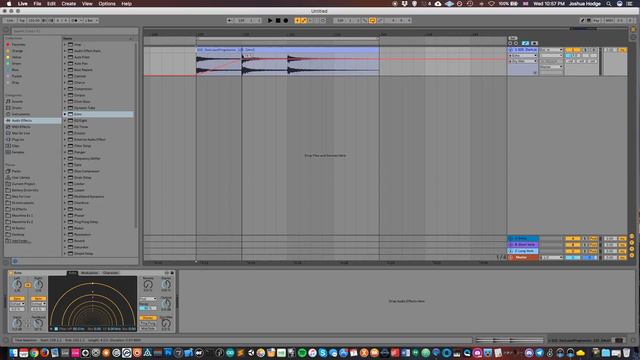640x360 pixels.
Task: Start playback with the Play button
Action: [270, 20]
